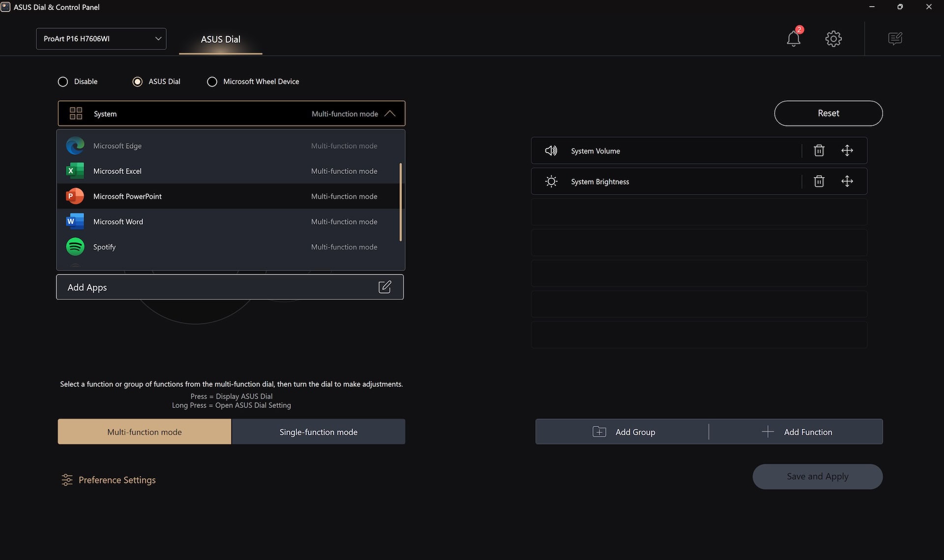The image size is (944, 560).
Task: Click the Add Function plus icon
Action: (767, 432)
